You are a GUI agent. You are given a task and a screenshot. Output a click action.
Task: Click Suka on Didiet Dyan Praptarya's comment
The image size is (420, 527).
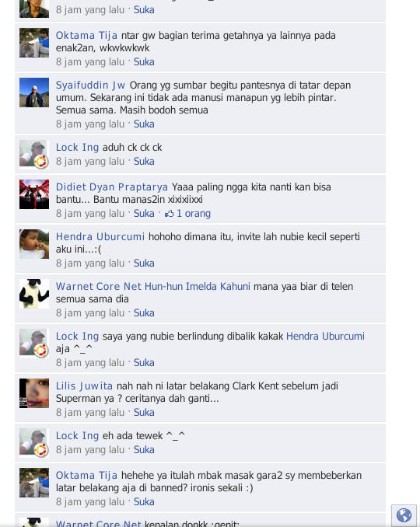tap(144, 214)
